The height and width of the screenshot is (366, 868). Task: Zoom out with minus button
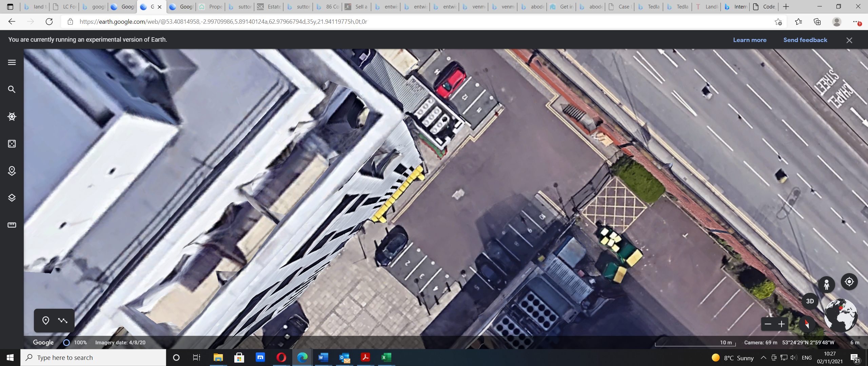[768, 324]
